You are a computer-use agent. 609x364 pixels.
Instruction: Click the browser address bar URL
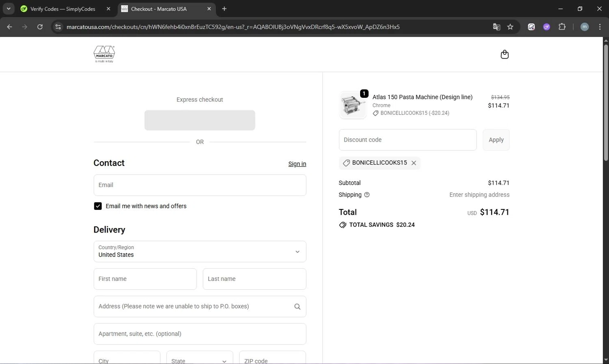(x=233, y=27)
